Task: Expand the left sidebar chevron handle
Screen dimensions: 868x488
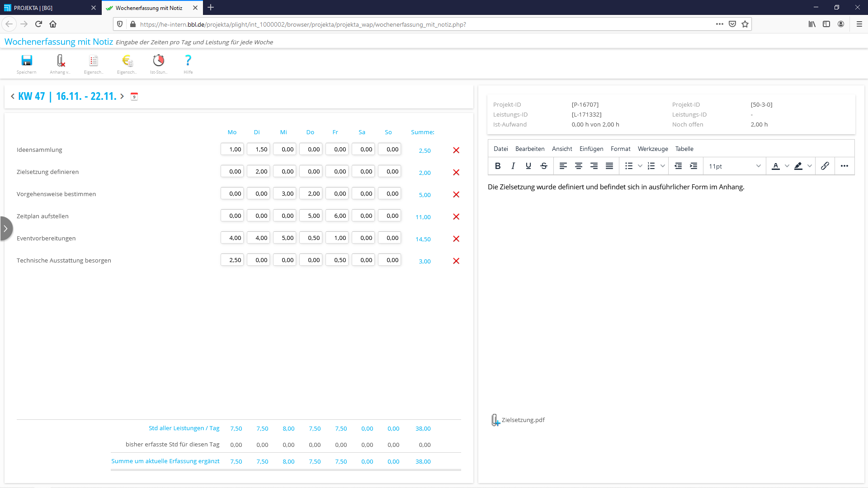Action: tap(5, 229)
